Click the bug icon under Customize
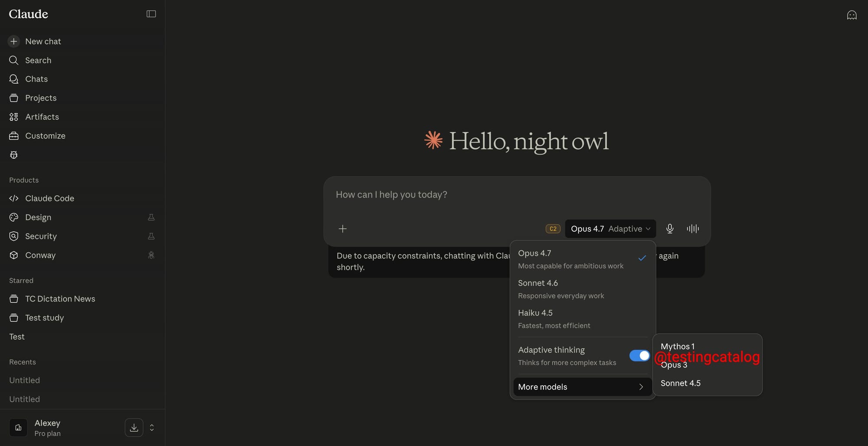Screen dimensions: 868x446 pyautogui.click(x=14, y=155)
